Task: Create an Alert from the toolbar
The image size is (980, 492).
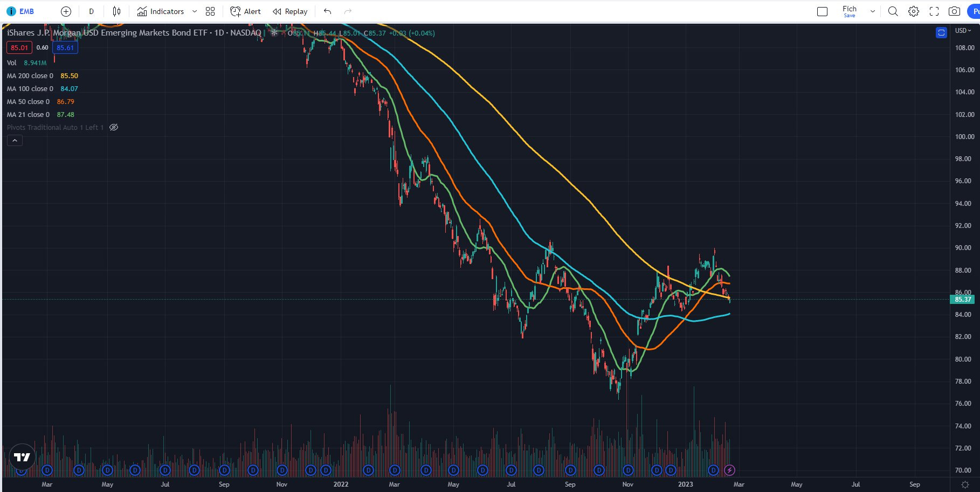Action: [245, 11]
